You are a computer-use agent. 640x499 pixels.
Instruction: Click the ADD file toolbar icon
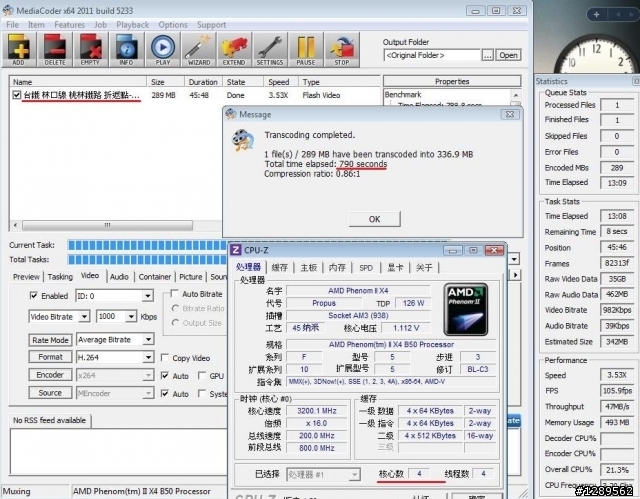tap(19, 49)
